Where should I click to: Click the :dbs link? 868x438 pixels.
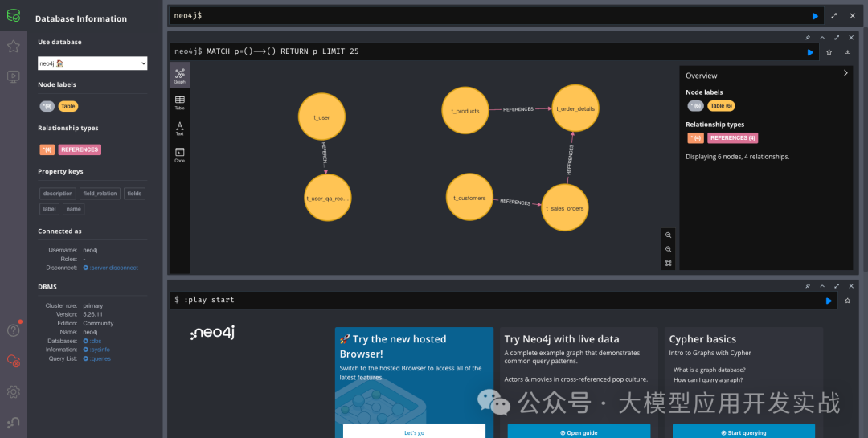92,341
